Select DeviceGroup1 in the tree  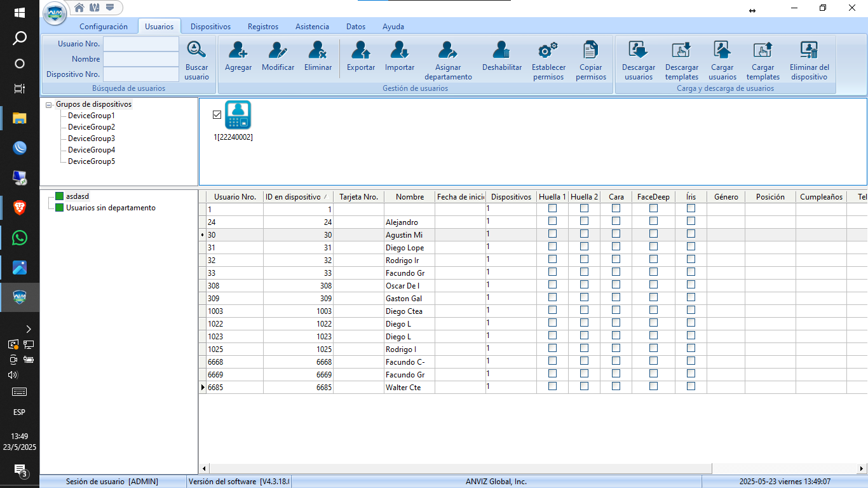point(92,116)
